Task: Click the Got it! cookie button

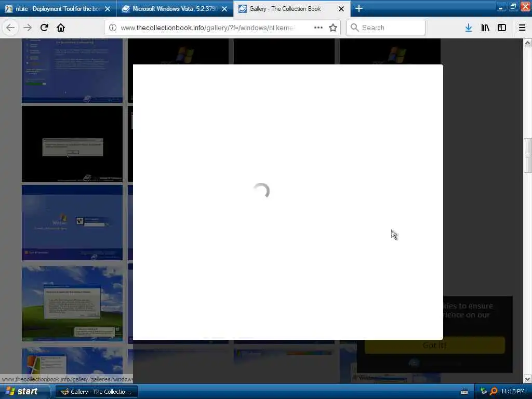Action: pos(435,345)
